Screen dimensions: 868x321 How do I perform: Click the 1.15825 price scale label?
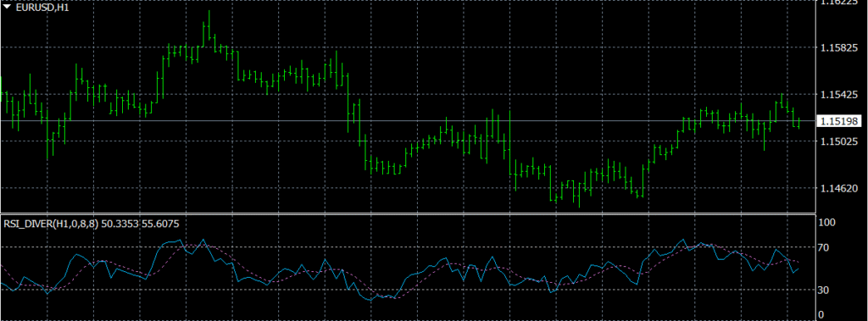click(x=839, y=48)
